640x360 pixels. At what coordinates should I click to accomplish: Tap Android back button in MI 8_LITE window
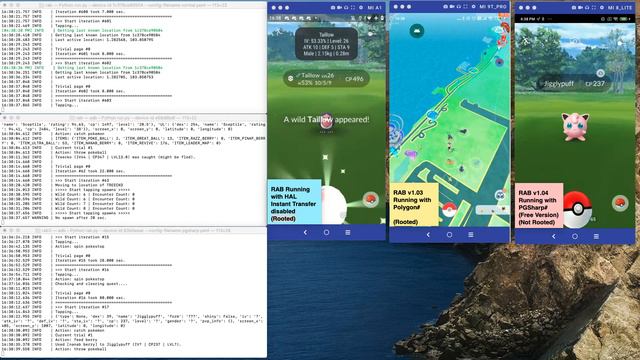coord(553,236)
